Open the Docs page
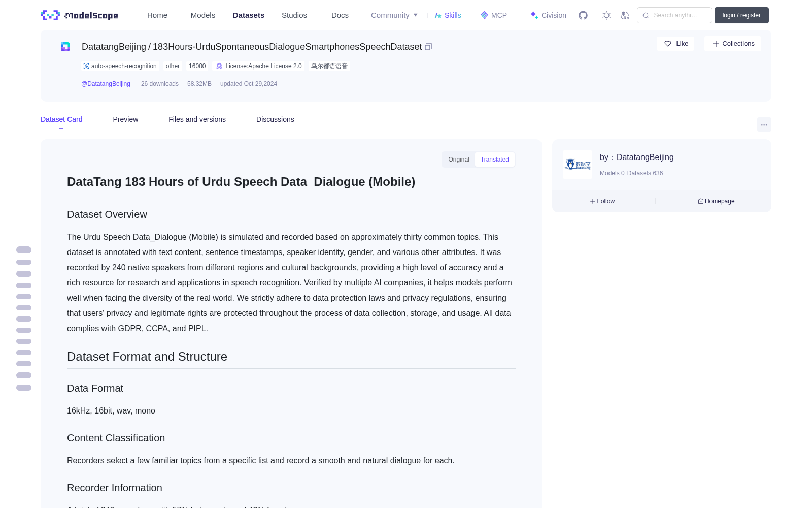Screen dimensions: 812x508 coord(340,15)
